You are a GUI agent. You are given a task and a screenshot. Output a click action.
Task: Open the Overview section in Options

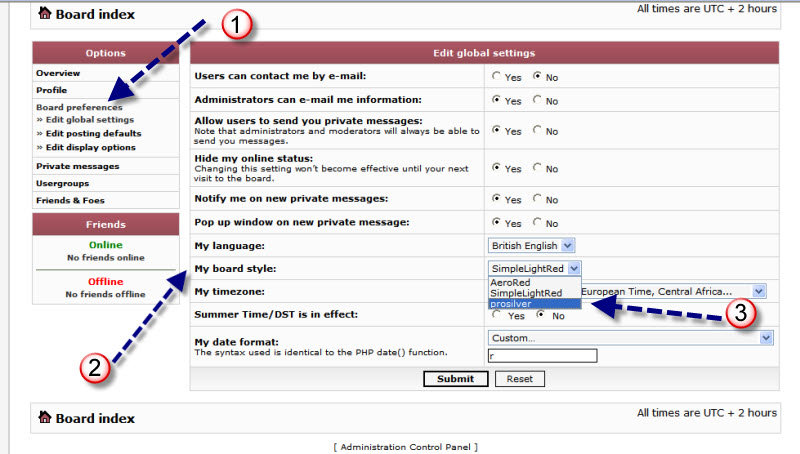[58, 73]
